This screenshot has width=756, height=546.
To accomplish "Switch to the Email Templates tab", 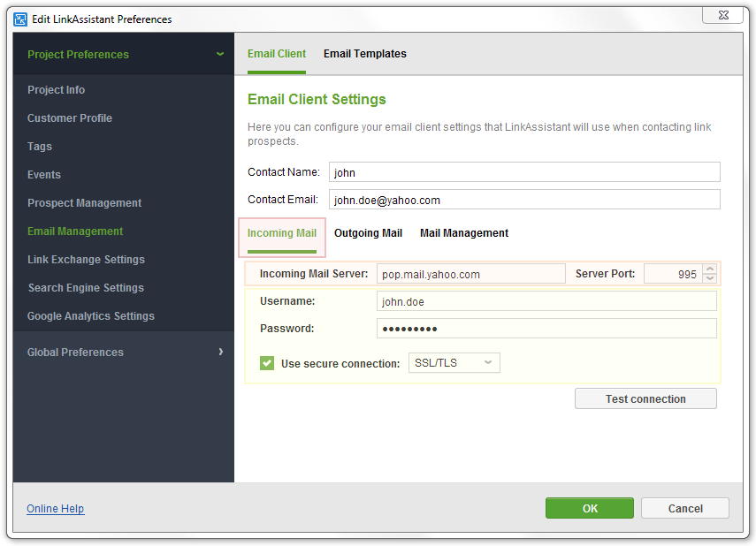I will 365,54.
